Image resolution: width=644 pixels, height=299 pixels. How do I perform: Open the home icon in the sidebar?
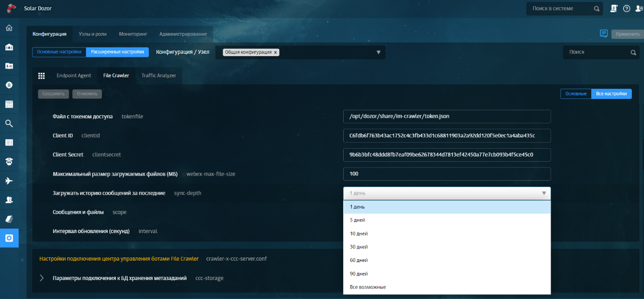tap(9, 28)
